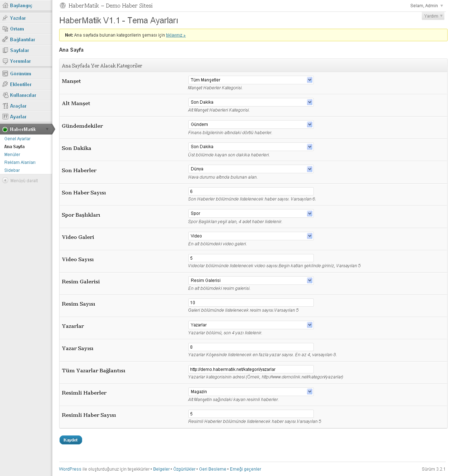The image size is (453, 476).
Task: Go to Ayarlar menu
Action: [x=18, y=117]
